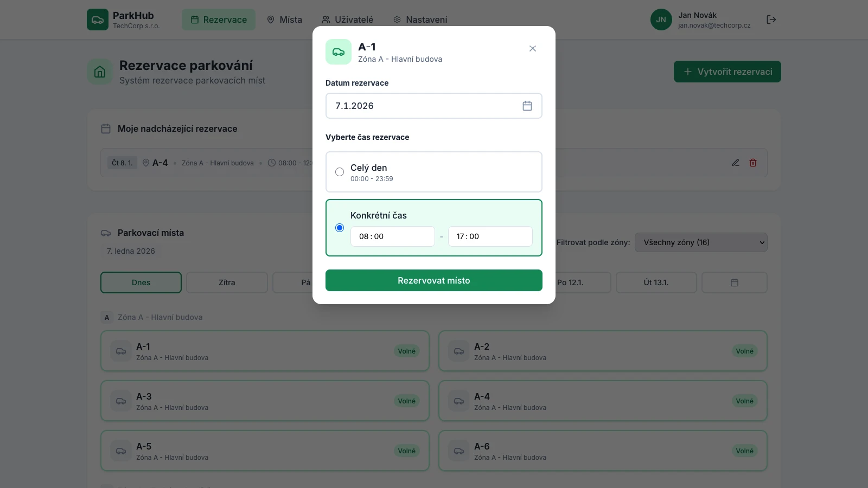The width and height of the screenshot is (868, 488).
Task: Click the green home icon near page title
Action: (x=99, y=71)
